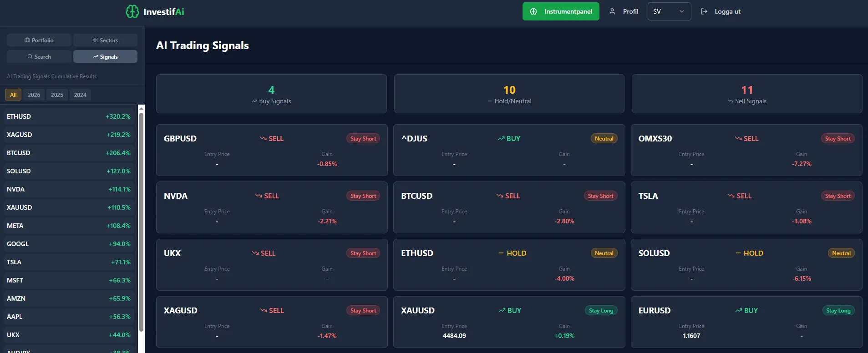Image resolution: width=868 pixels, height=353 pixels.
Task: Click the uptrend icon on EURUSD card
Action: 739,310
